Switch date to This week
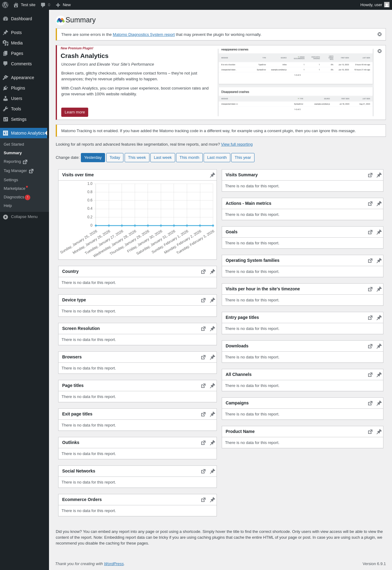 click(137, 158)
